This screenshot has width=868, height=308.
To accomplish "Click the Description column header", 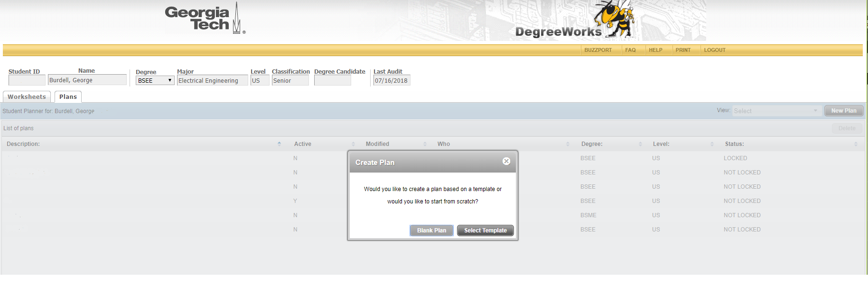I will [23, 144].
